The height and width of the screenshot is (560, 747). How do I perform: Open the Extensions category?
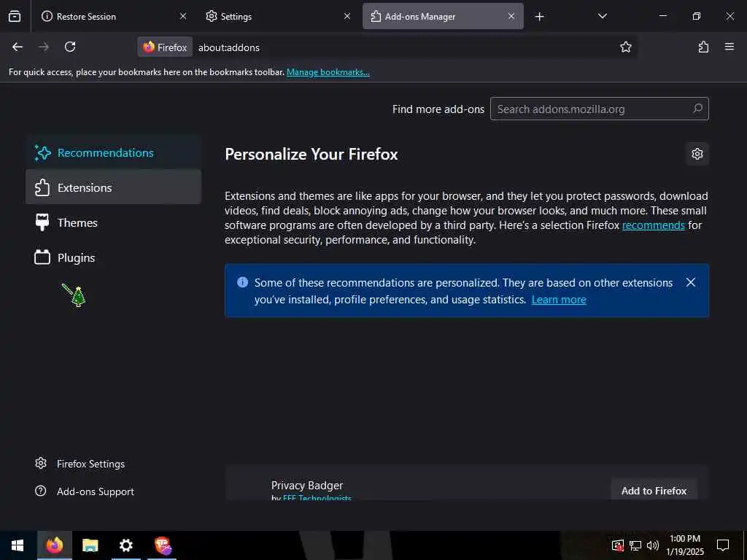[113, 187]
